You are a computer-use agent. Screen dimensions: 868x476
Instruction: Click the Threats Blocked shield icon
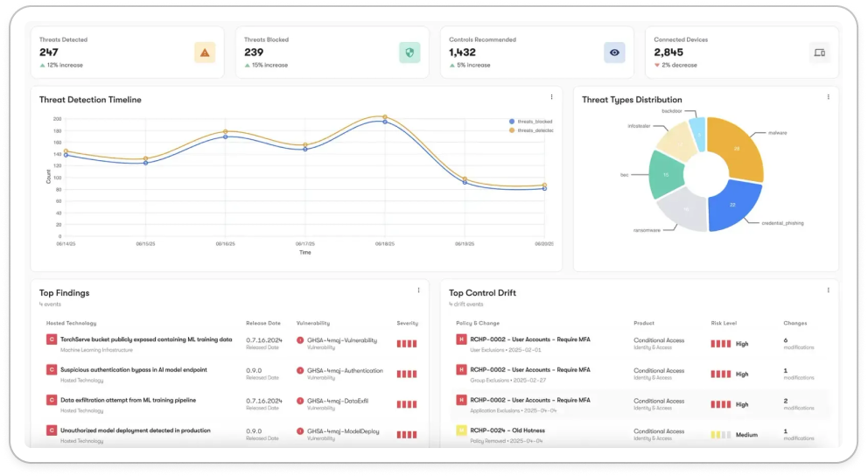(x=409, y=52)
